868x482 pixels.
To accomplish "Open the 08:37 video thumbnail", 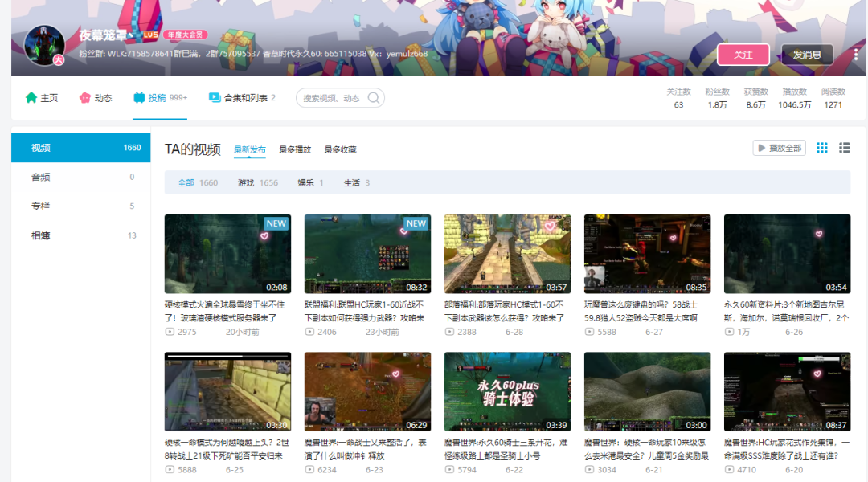I will [x=787, y=392].
